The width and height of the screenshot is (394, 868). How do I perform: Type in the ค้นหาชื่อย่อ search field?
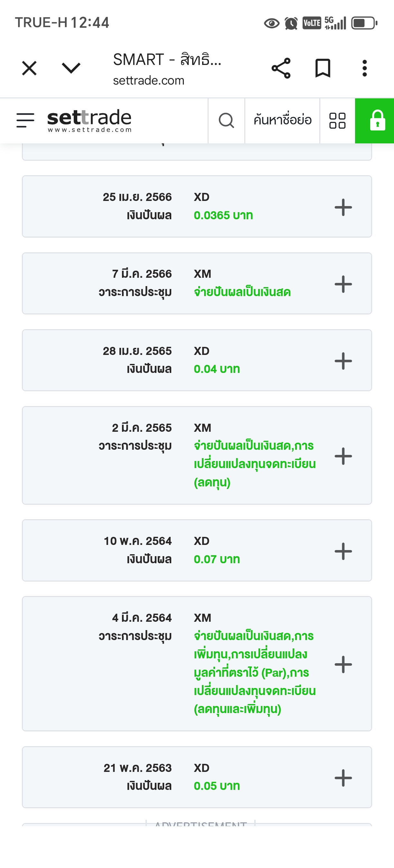pyautogui.click(x=282, y=120)
